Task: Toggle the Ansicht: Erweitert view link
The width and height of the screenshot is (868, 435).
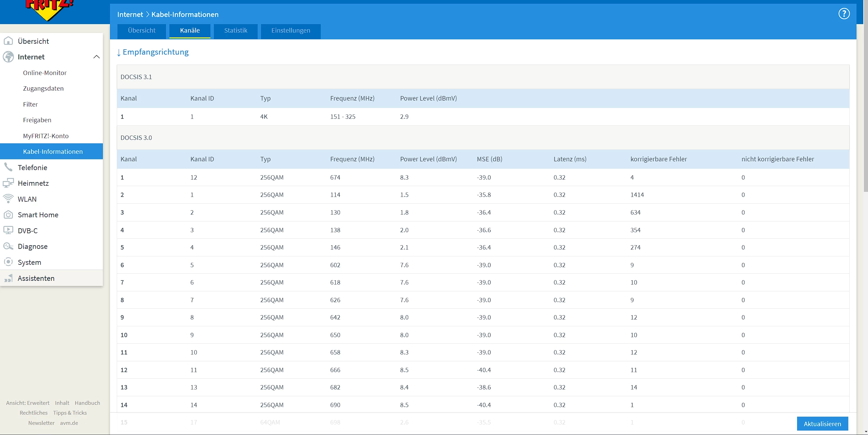Action: tap(28, 403)
